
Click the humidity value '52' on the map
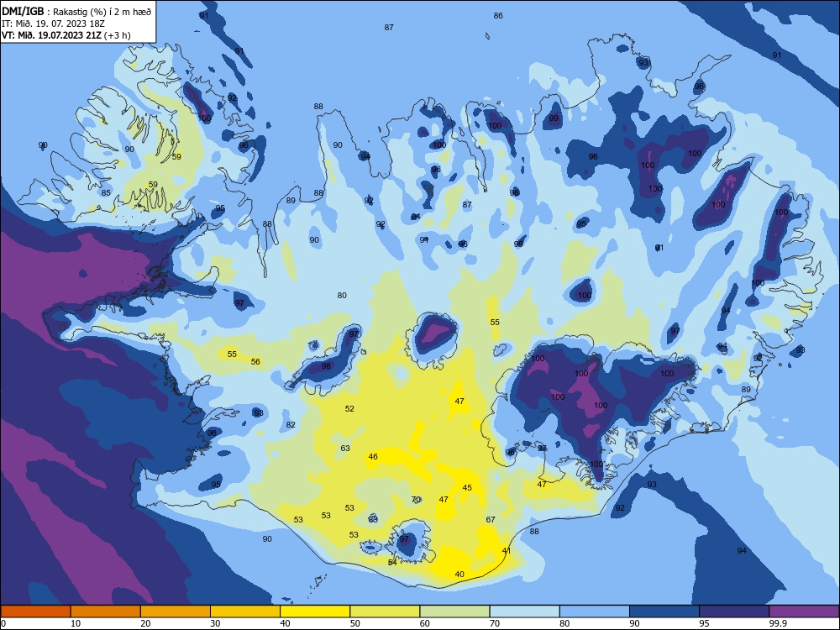tap(349, 408)
